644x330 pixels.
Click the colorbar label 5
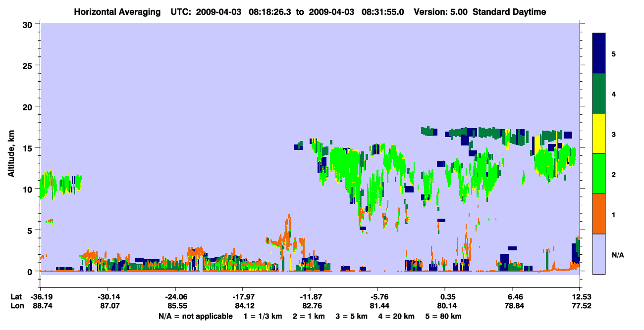tap(613, 53)
